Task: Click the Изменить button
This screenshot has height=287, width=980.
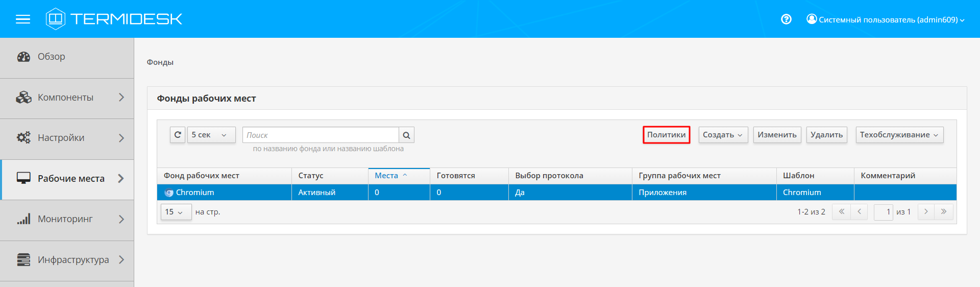Action: point(777,135)
